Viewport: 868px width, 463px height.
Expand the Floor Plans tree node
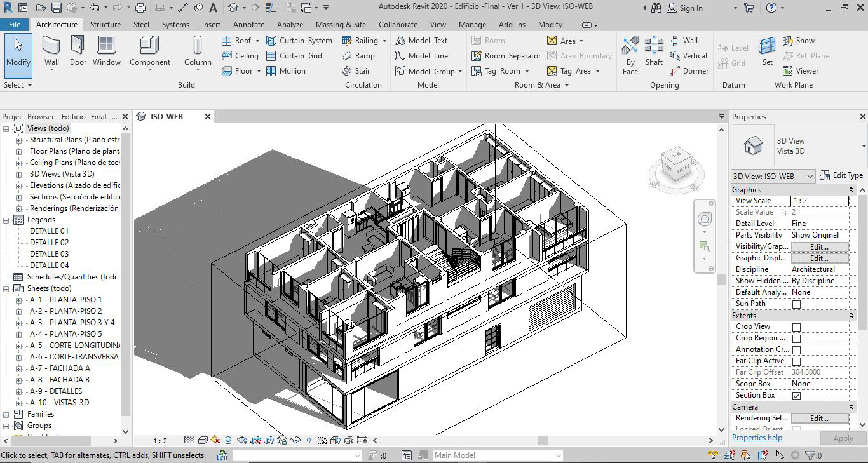tap(18, 151)
